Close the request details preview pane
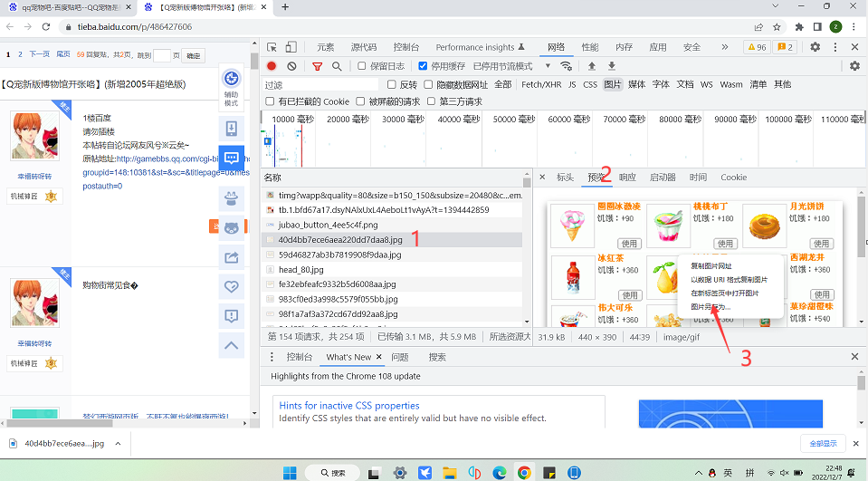The image size is (868, 481). click(x=542, y=178)
